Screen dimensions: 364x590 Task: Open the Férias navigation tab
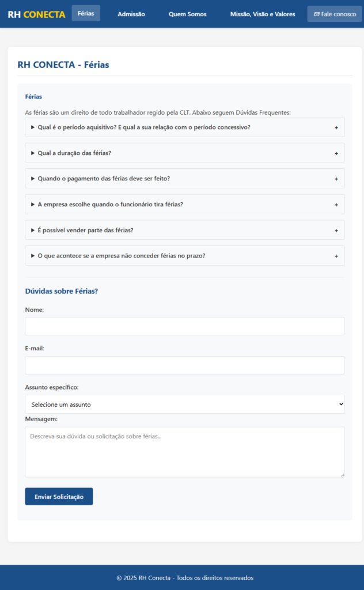[x=86, y=13]
